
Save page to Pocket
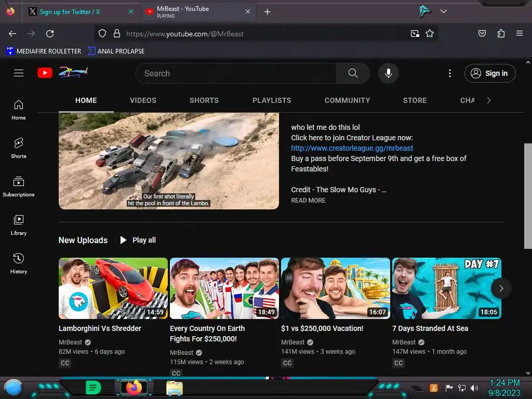click(x=482, y=33)
